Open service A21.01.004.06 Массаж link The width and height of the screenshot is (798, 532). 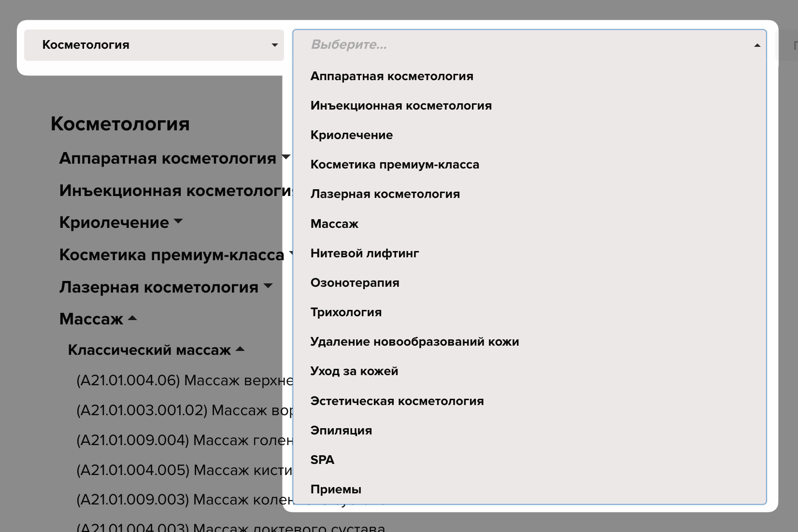click(x=185, y=381)
